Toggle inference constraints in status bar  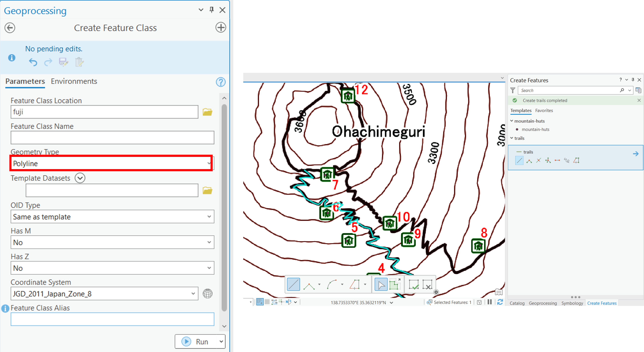[281, 302]
